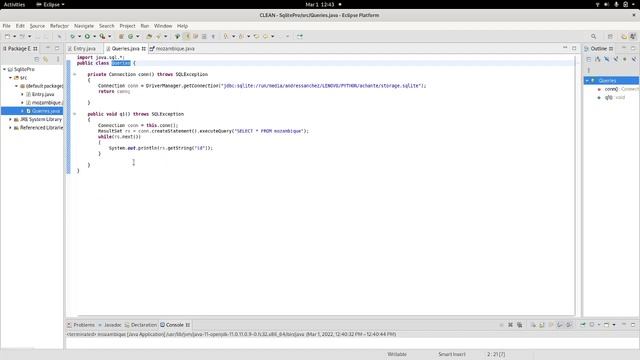This screenshot has height=360, width=640.
Task: Click the Pin Console icon
Action: tap(583, 325)
